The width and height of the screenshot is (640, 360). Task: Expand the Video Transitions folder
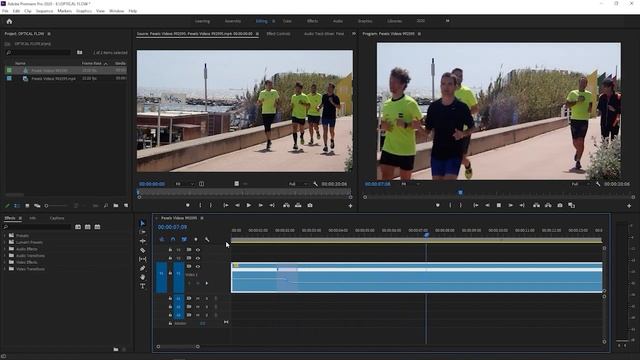tap(5, 269)
